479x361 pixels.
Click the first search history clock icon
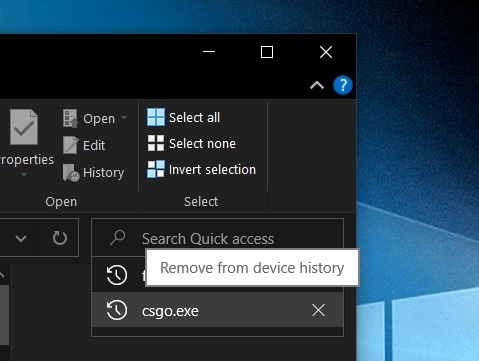tap(117, 275)
